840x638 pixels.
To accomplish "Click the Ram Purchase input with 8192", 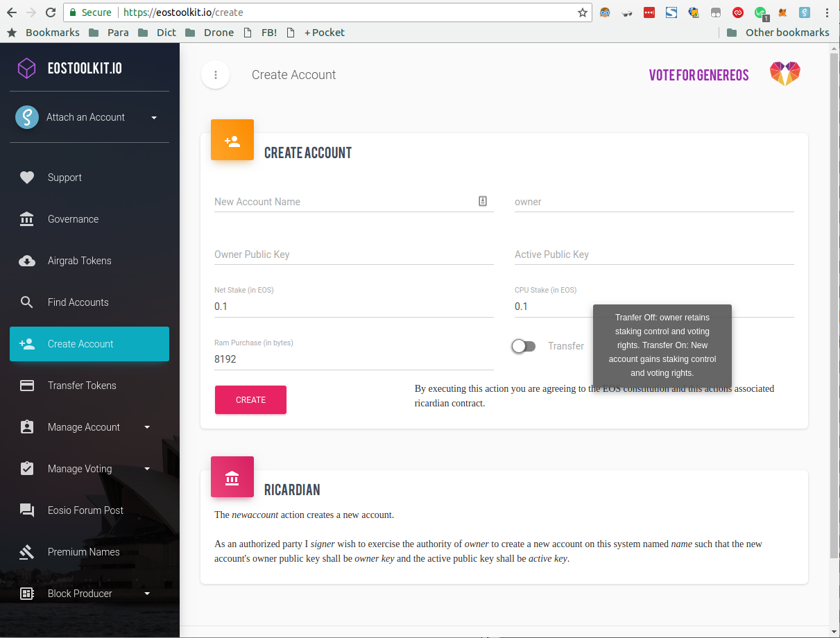I will coord(354,359).
